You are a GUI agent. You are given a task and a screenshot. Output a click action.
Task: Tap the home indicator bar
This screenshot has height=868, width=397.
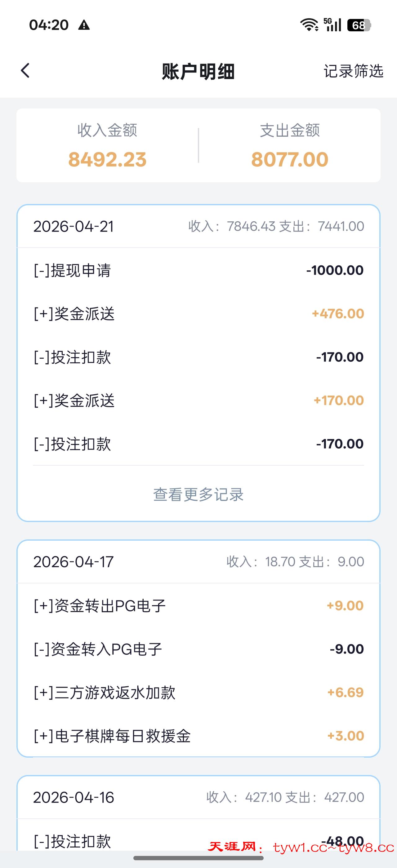pyautogui.click(x=198, y=858)
